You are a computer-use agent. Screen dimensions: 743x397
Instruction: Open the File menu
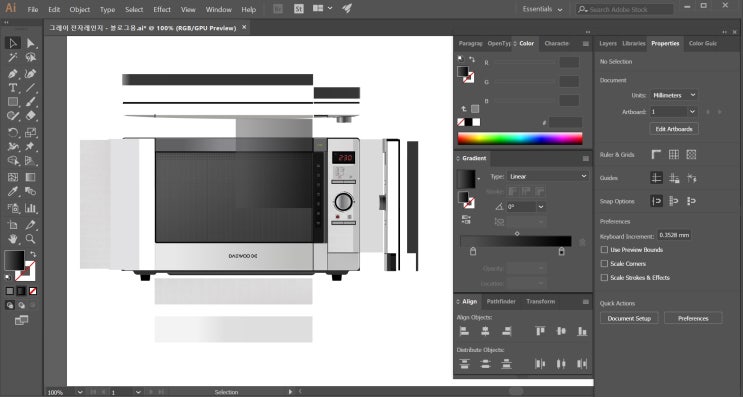33,9
